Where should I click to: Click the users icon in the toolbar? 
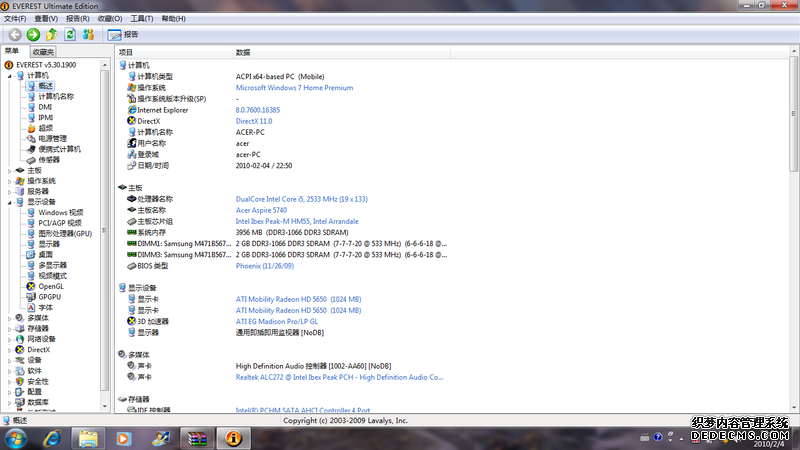[88, 35]
